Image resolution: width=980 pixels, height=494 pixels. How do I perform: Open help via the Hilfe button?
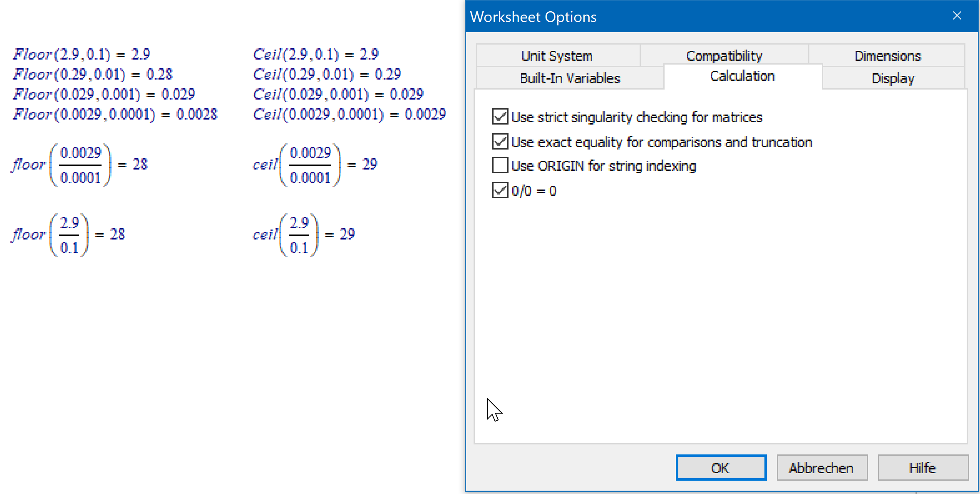(x=923, y=468)
